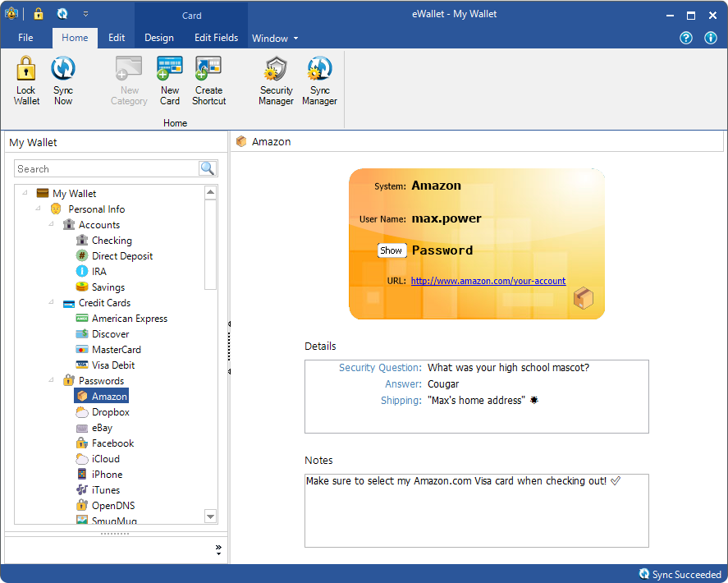Collapse the Accounts folder

pyautogui.click(x=51, y=224)
